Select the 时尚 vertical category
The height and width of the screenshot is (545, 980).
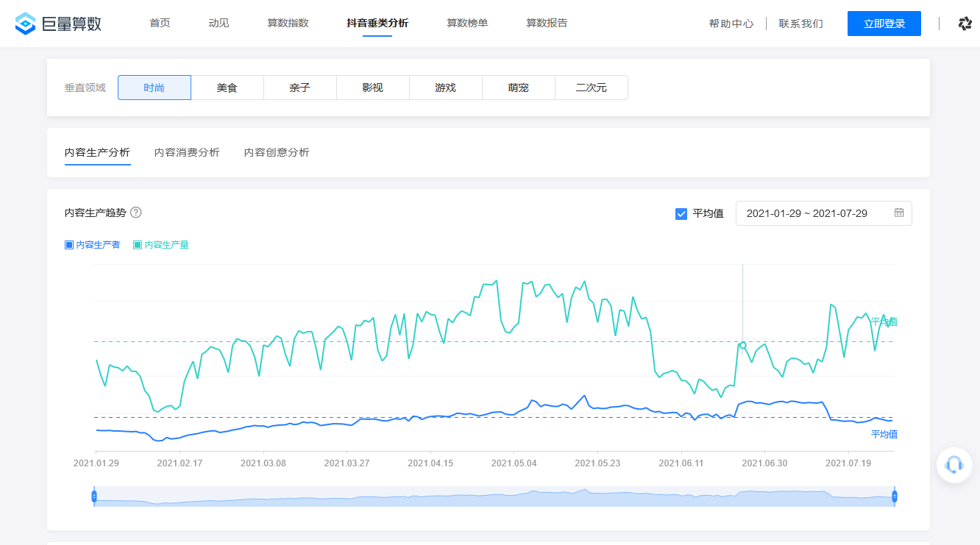pos(155,88)
